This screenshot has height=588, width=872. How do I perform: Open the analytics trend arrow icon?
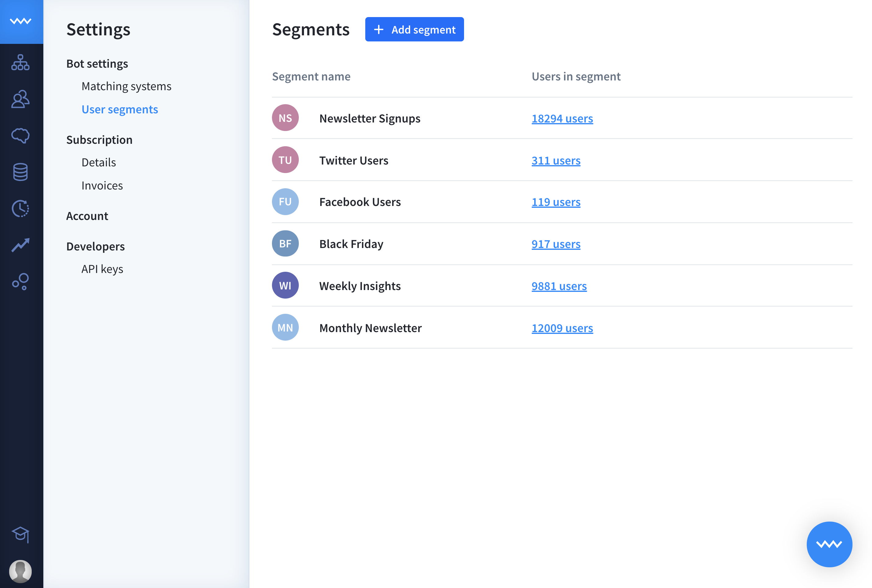pyautogui.click(x=21, y=245)
